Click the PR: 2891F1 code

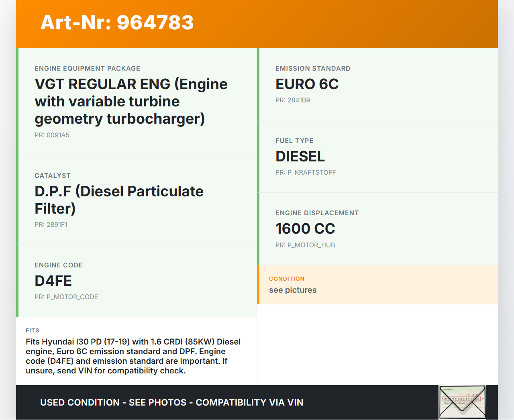coord(51,225)
